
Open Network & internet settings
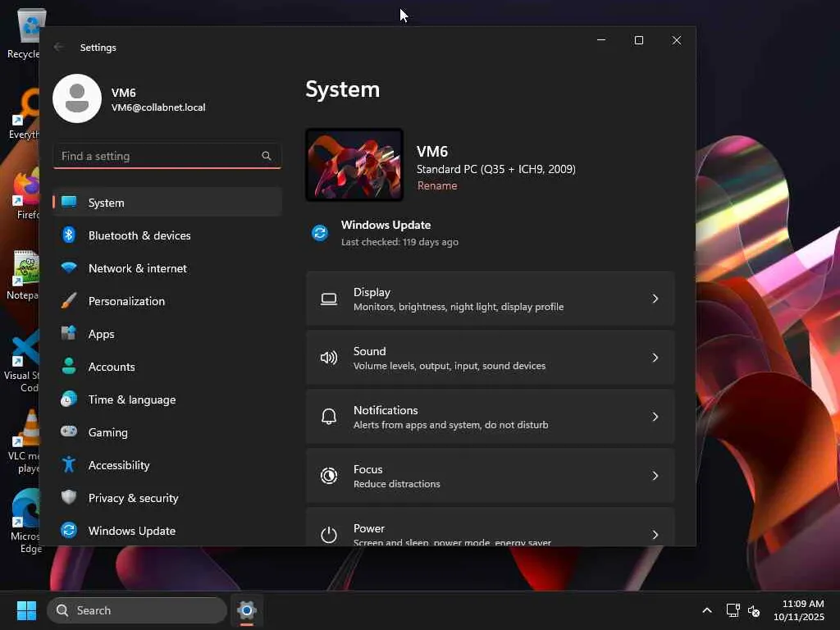point(167,268)
